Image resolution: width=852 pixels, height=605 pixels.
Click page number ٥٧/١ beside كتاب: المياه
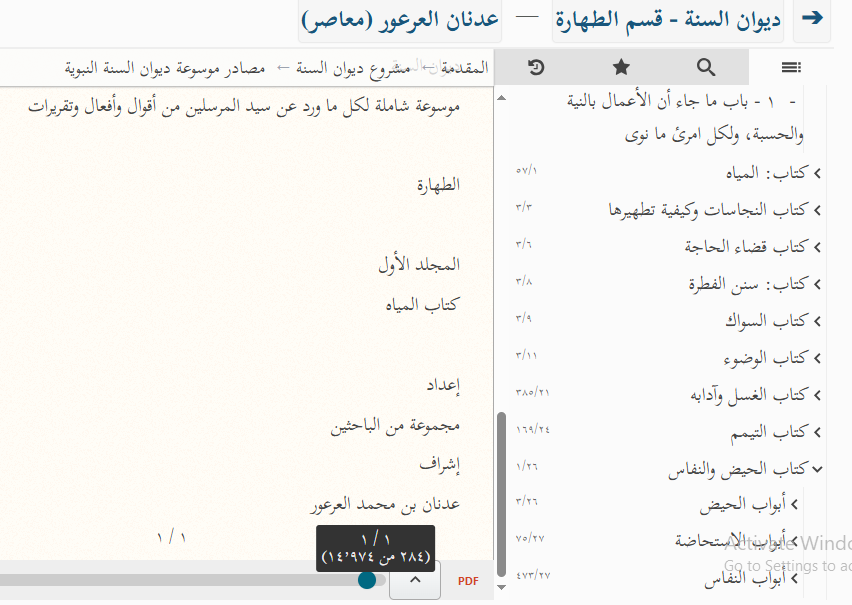pos(526,171)
